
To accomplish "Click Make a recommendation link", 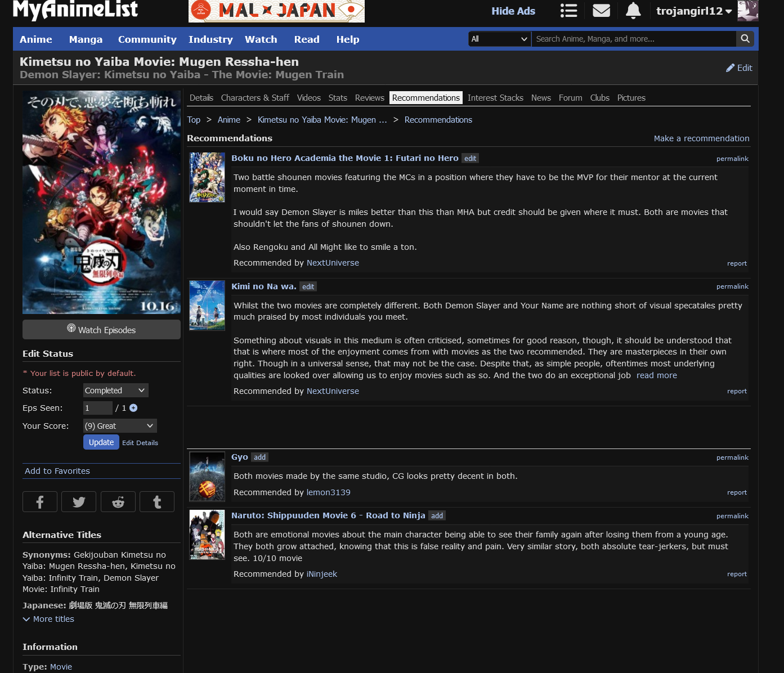I will 701,138.
